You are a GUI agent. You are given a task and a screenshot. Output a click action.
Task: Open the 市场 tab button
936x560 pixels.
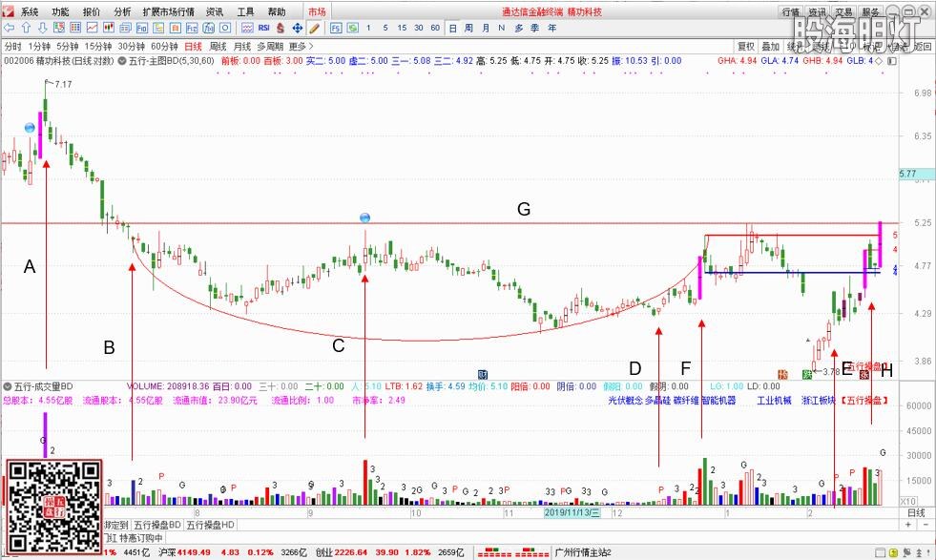317,11
